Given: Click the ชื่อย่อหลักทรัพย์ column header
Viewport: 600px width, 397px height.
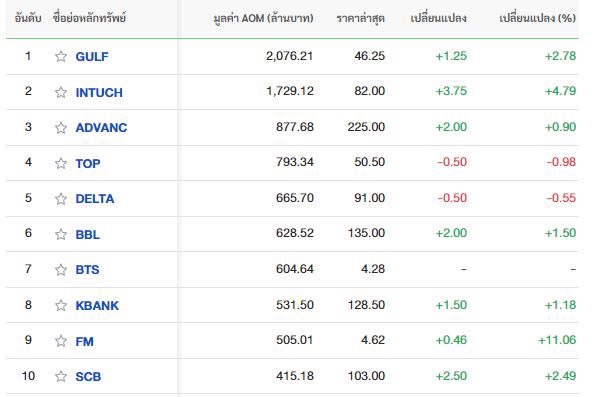Looking at the screenshot, I should pyautogui.click(x=89, y=18).
